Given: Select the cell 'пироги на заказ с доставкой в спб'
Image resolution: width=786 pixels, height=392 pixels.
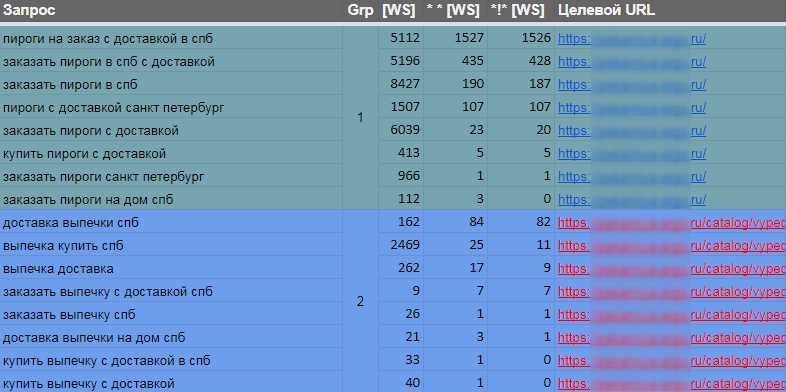Looking at the screenshot, I should [x=171, y=39].
